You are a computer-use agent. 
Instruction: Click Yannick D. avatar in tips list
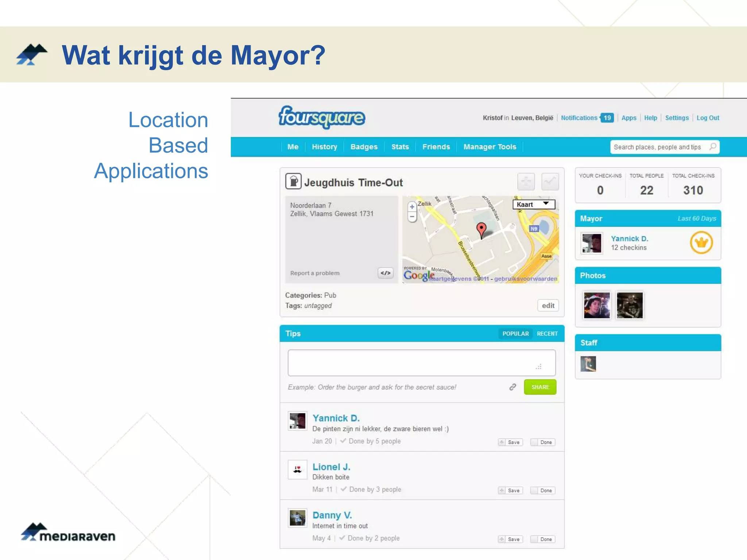click(x=297, y=421)
